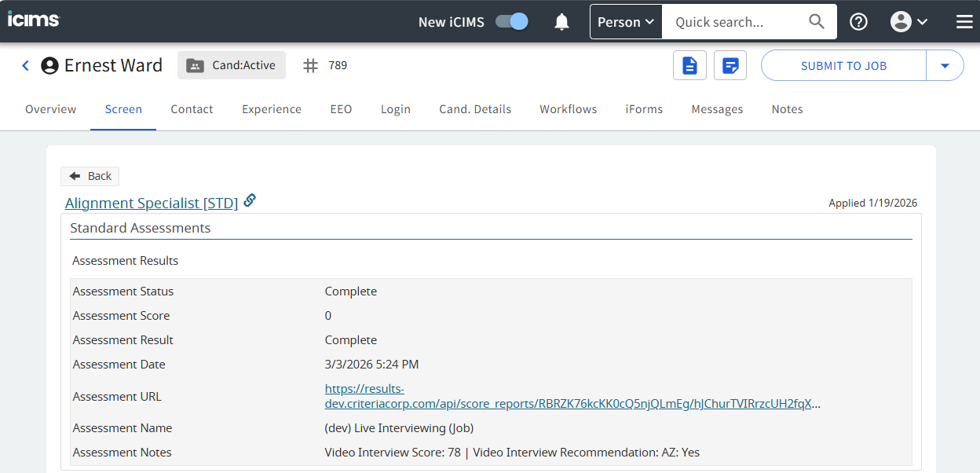Image resolution: width=980 pixels, height=473 pixels.
Task: Open the Workflows tab
Action: point(568,109)
